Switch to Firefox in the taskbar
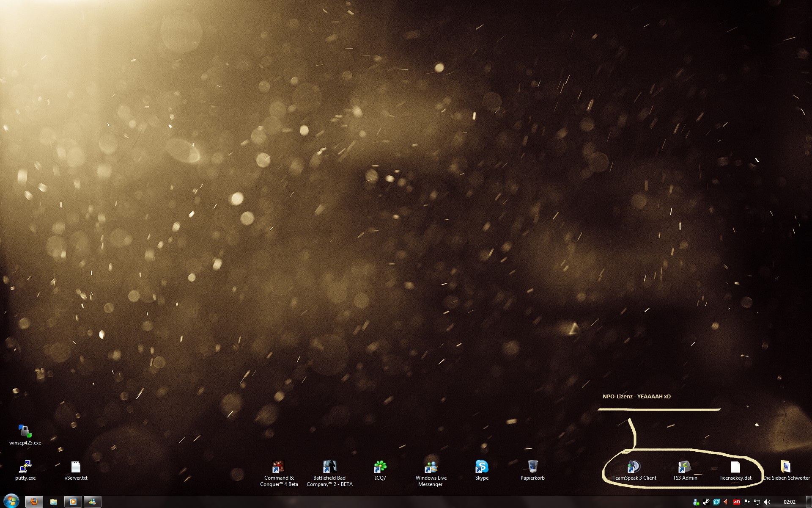The image size is (812, 508). tap(34, 502)
